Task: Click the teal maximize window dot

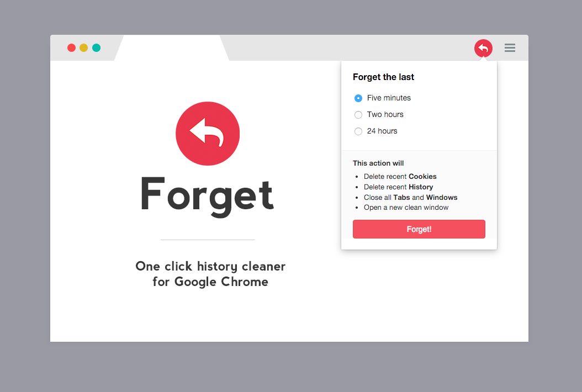Action: coord(97,48)
